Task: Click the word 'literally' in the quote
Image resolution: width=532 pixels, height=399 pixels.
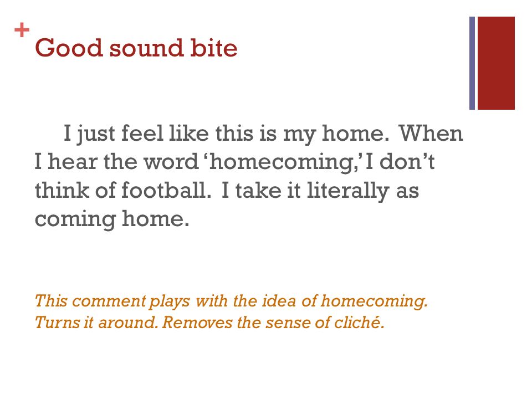Action: pos(348,191)
